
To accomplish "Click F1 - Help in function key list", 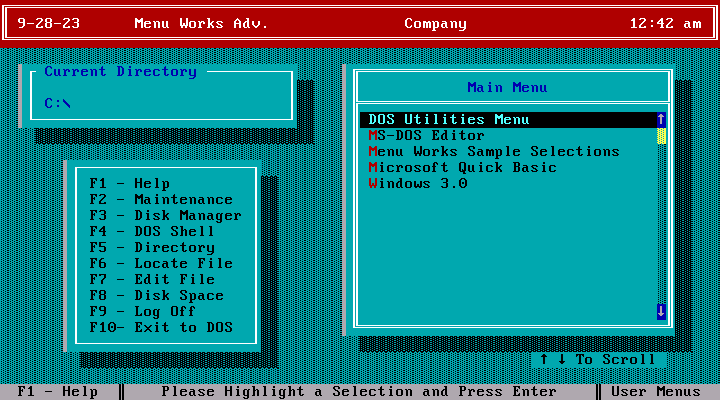I will pyautogui.click(x=129, y=184).
